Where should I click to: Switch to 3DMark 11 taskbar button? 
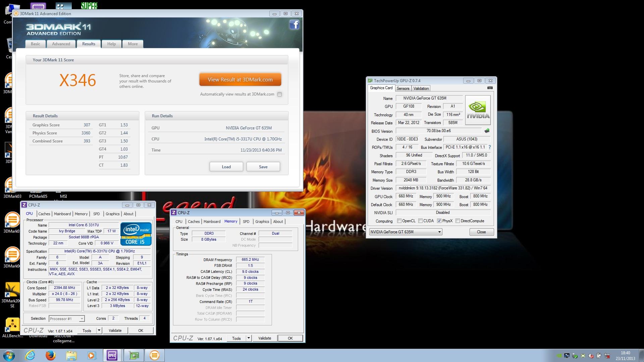click(x=154, y=355)
